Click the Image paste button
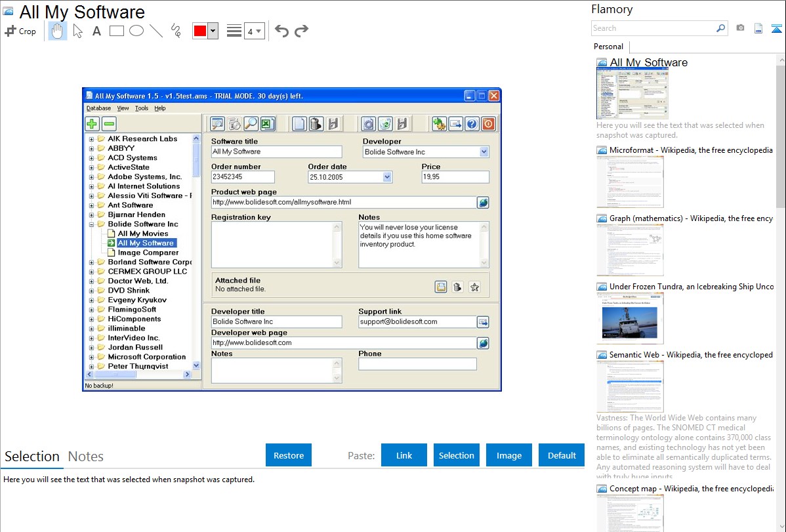Image resolution: width=786 pixels, height=532 pixels. pyautogui.click(x=508, y=455)
